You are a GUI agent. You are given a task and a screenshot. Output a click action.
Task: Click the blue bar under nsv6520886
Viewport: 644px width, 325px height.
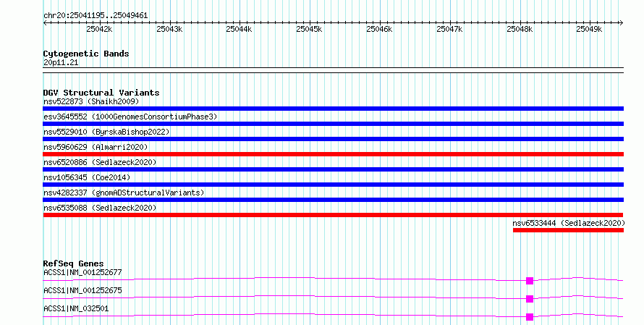[x=333, y=169]
